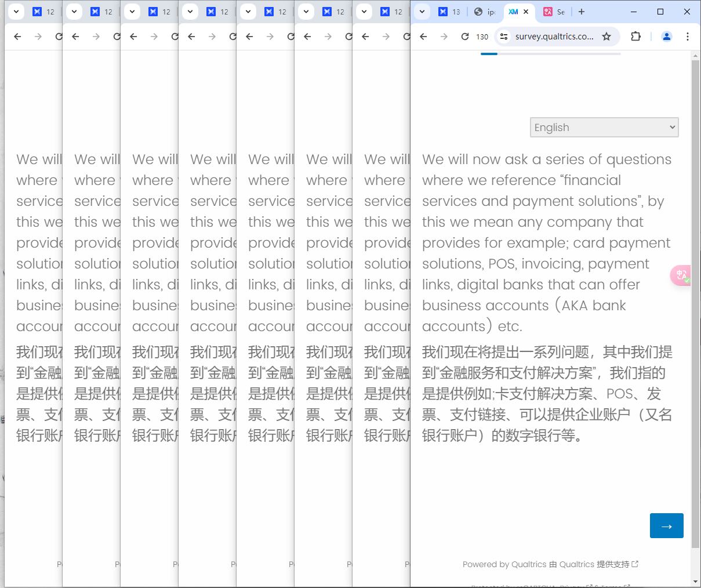Open tab search dropdown in seventh window from left
The width and height of the screenshot is (701, 588).
[364, 12]
